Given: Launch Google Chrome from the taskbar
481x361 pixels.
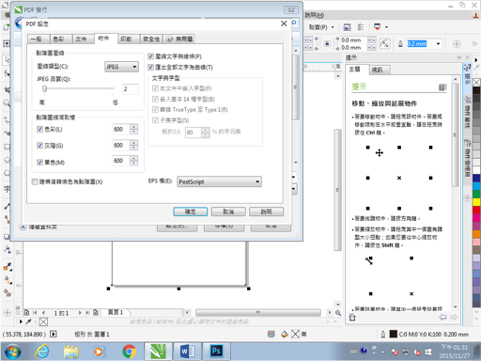Looking at the screenshot, I should tap(129, 351).
